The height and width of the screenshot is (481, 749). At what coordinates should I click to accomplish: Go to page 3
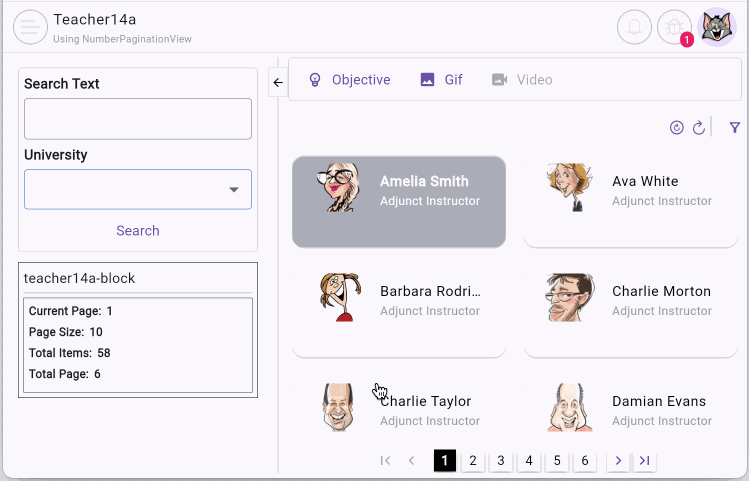[501, 460]
